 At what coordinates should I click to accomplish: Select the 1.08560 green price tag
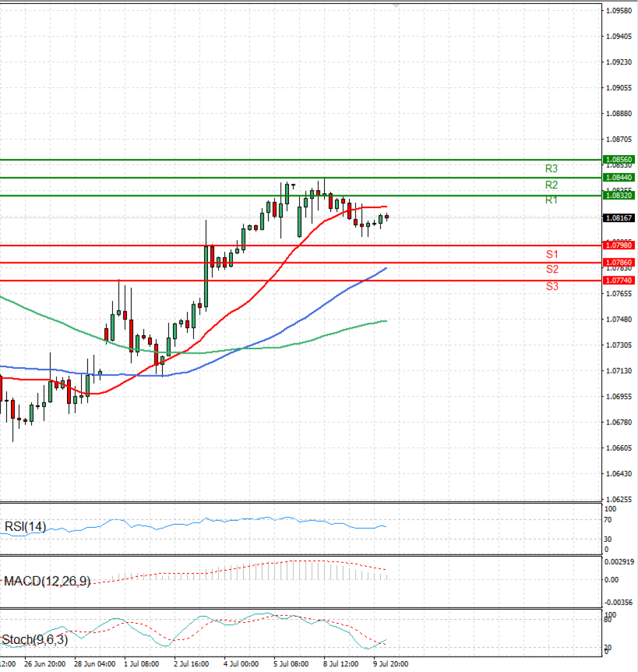tap(619, 160)
